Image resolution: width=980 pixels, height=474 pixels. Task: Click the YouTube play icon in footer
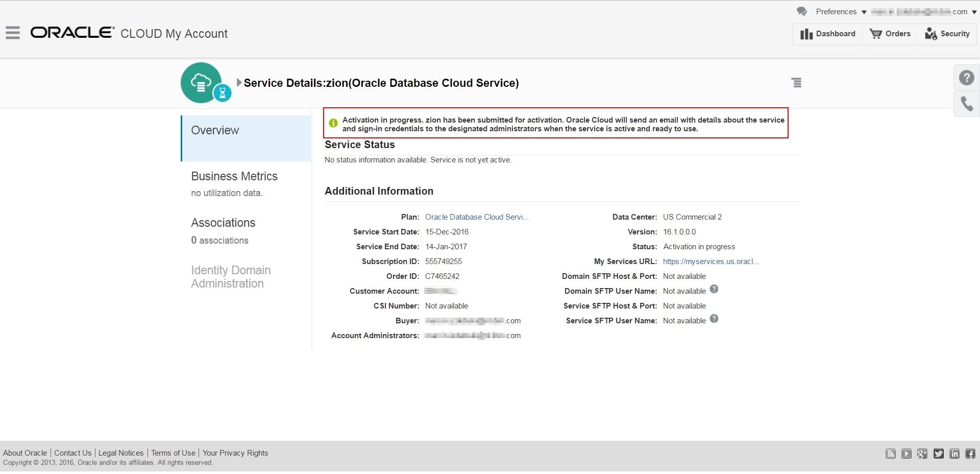point(906,454)
